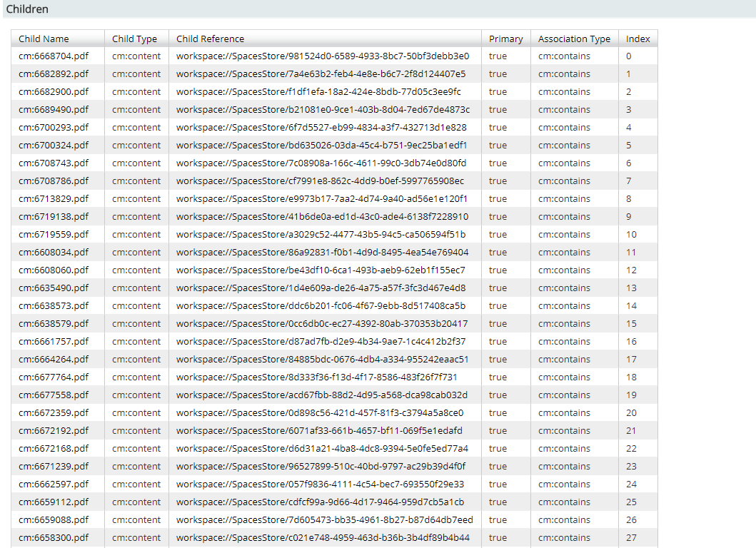
Task: Open the reference ending in ca506594f51b
Action: (321, 234)
